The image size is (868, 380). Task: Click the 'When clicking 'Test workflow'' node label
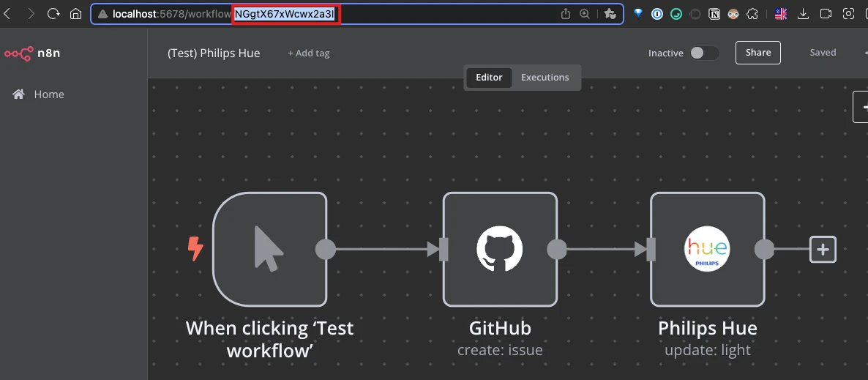(x=269, y=339)
